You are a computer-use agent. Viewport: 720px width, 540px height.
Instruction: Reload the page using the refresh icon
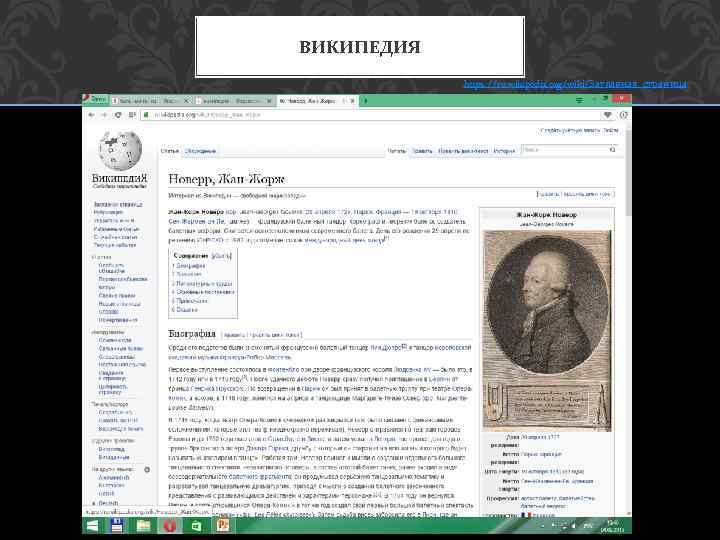118,115
